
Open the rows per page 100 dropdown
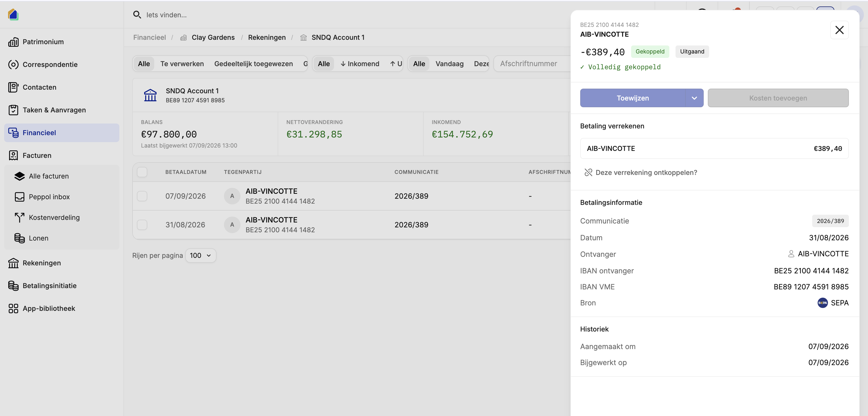pyautogui.click(x=200, y=256)
